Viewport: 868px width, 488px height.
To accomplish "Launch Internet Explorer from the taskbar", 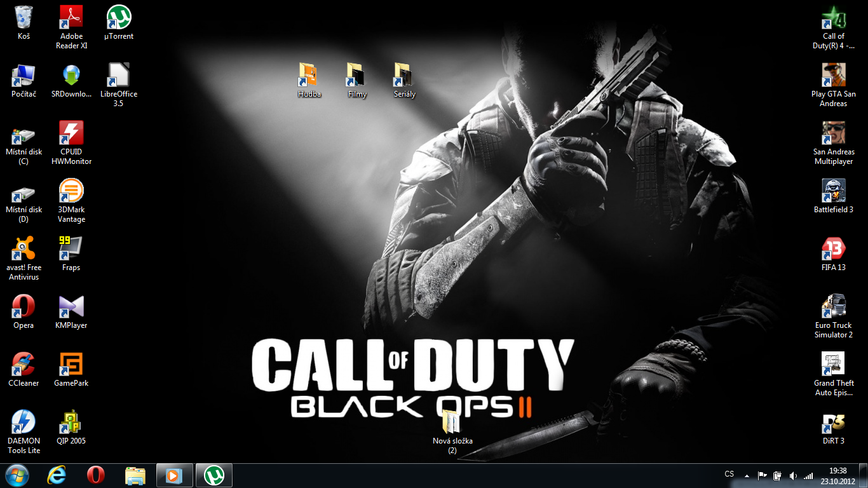I will [57, 475].
